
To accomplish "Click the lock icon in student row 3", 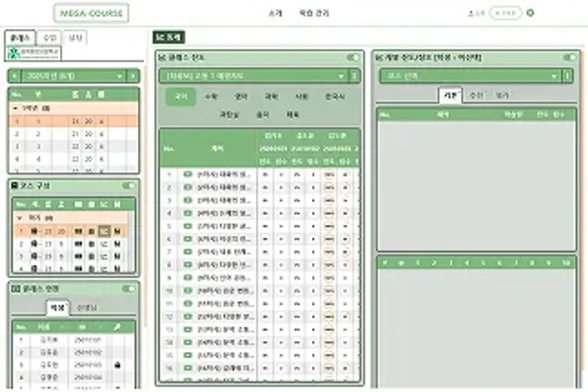I will [118, 365].
